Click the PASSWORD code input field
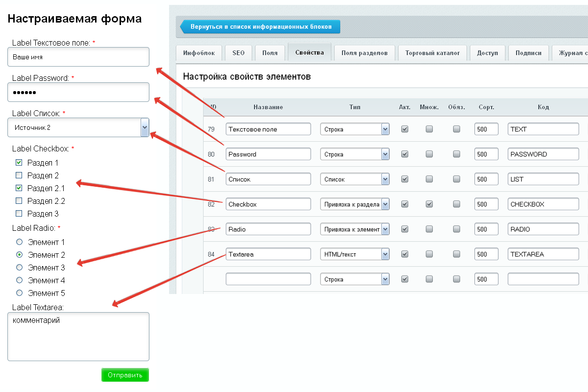Viewport: 588px width, 392px height. point(543,154)
